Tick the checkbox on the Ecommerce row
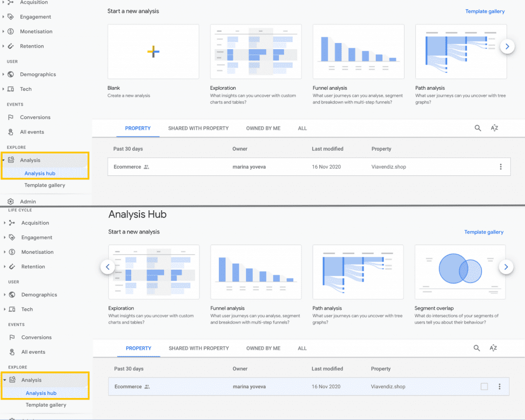Viewport: 525px width, 420px height. (484, 387)
